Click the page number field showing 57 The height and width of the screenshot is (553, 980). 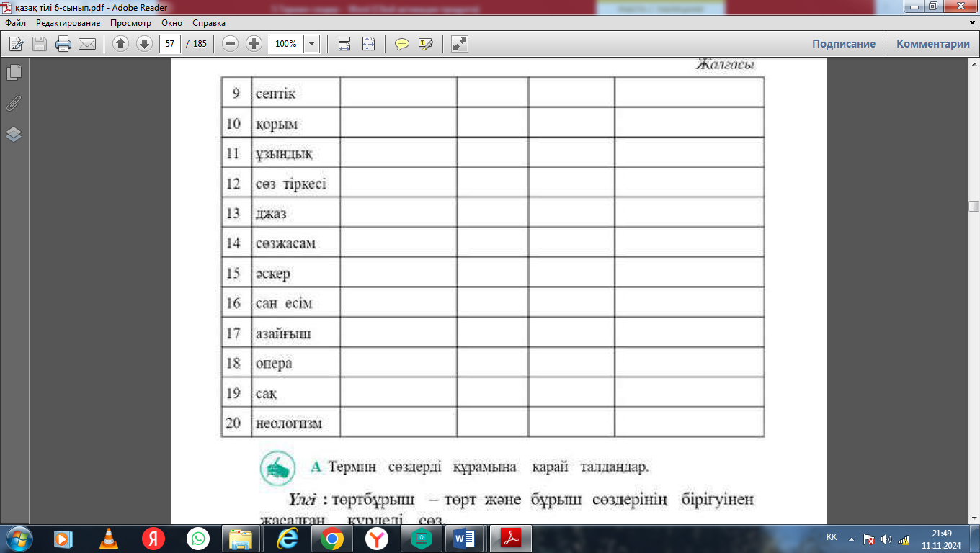(170, 44)
